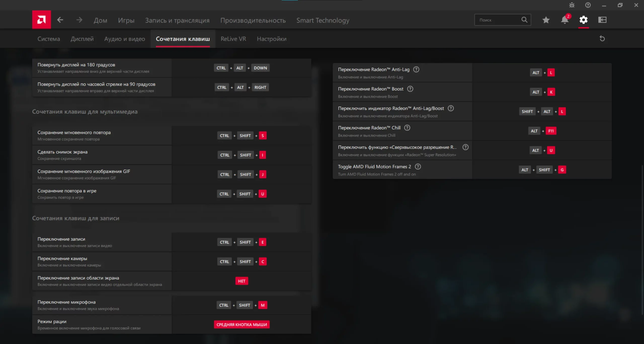The image size is (644, 344).
Task: Show help for AMD Fluid Motion Frames 2
Action: pos(418,167)
